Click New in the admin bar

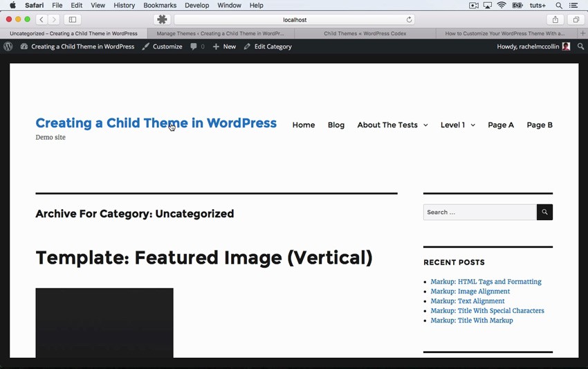(224, 46)
